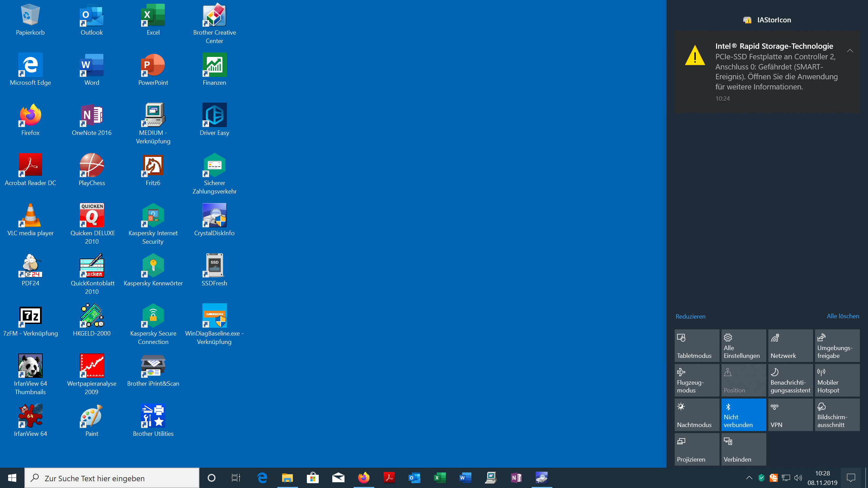Close the Action Center via notification icon
This screenshot has height=488, width=868.
[x=851, y=478]
